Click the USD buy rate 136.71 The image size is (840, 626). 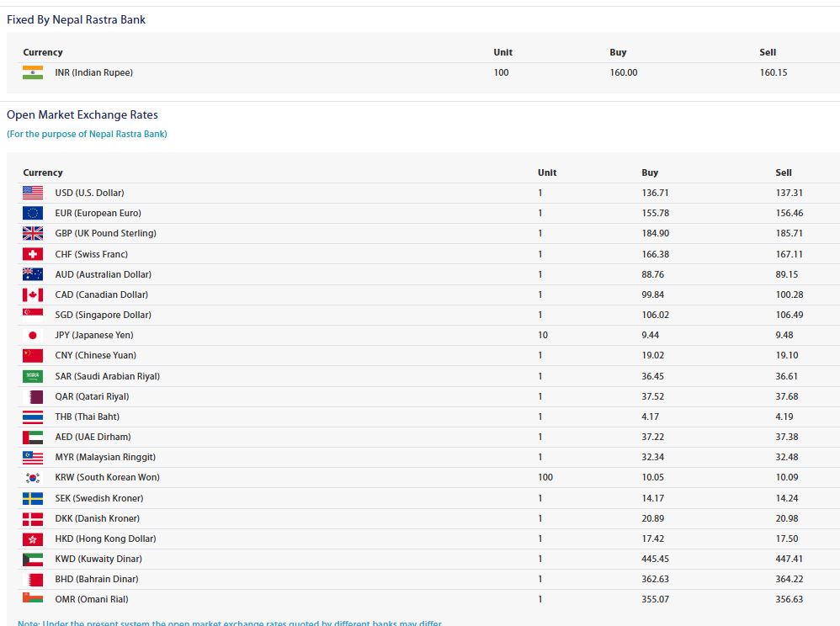coord(655,193)
